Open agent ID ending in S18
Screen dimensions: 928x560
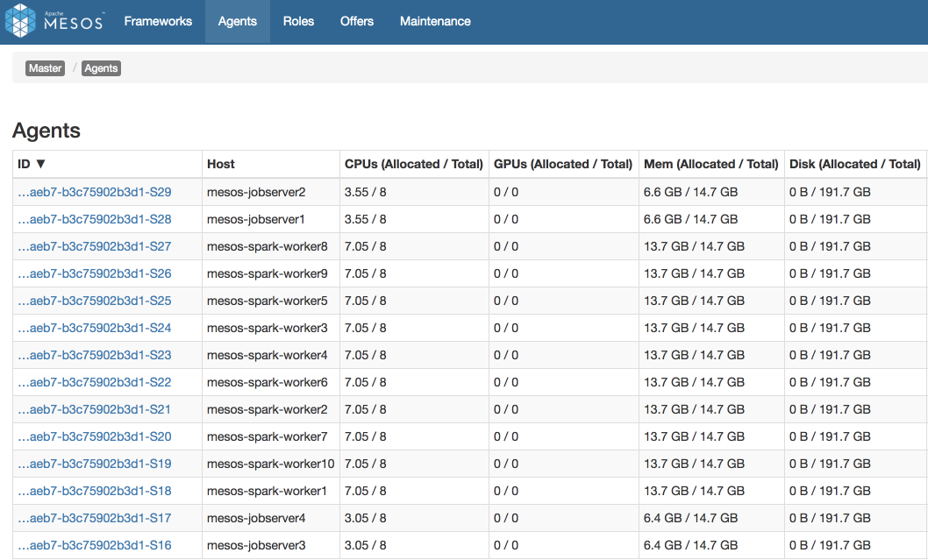pyautogui.click(x=95, y=492)
